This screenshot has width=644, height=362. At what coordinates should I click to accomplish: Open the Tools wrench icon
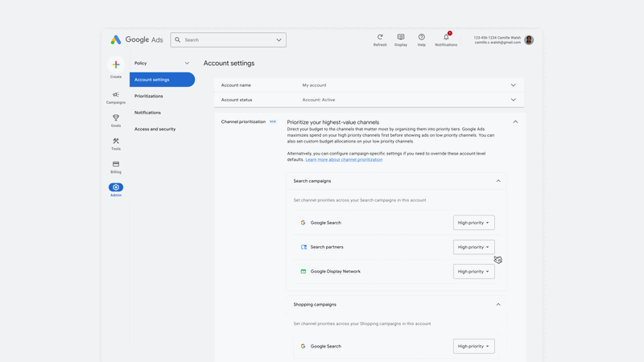116,141
